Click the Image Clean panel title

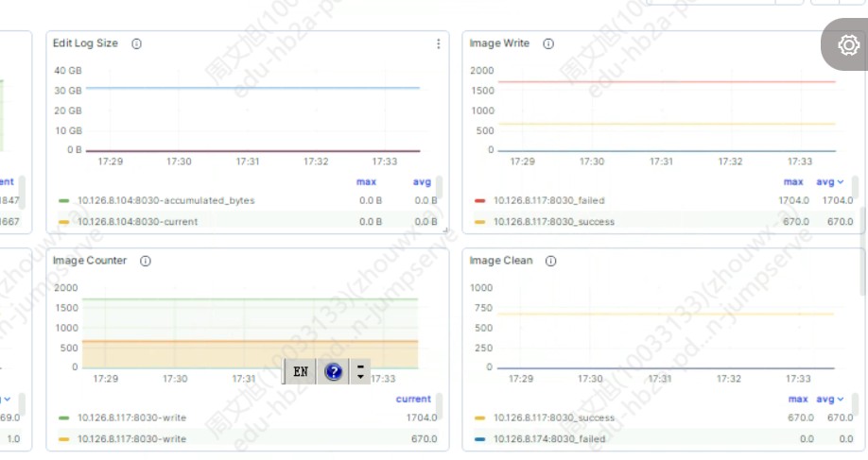501,261
